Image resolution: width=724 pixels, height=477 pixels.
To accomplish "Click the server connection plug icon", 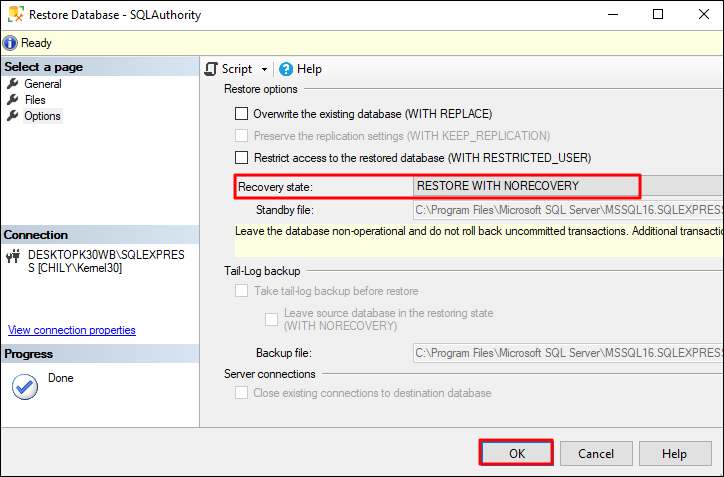I will 13,256.
